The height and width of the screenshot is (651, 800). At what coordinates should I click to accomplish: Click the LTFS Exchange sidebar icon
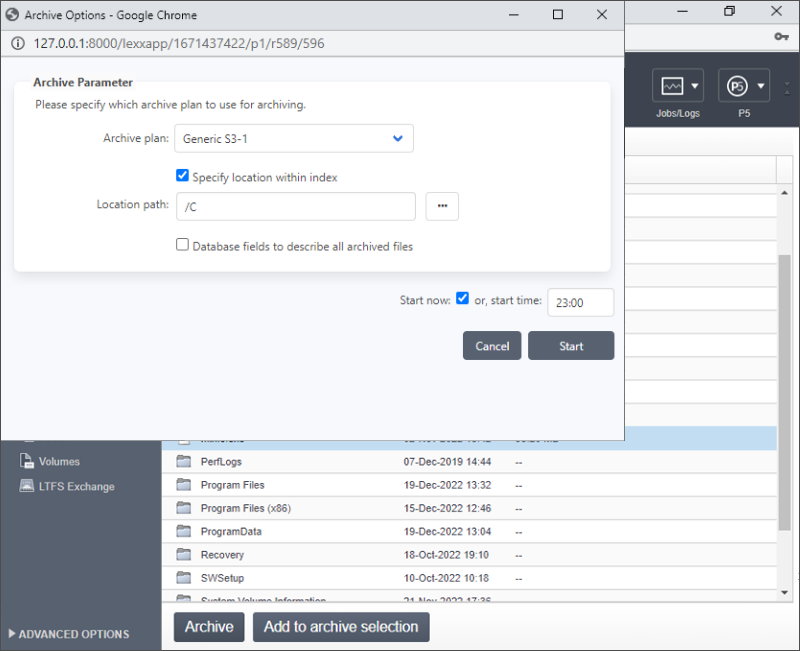pos(27,485)
